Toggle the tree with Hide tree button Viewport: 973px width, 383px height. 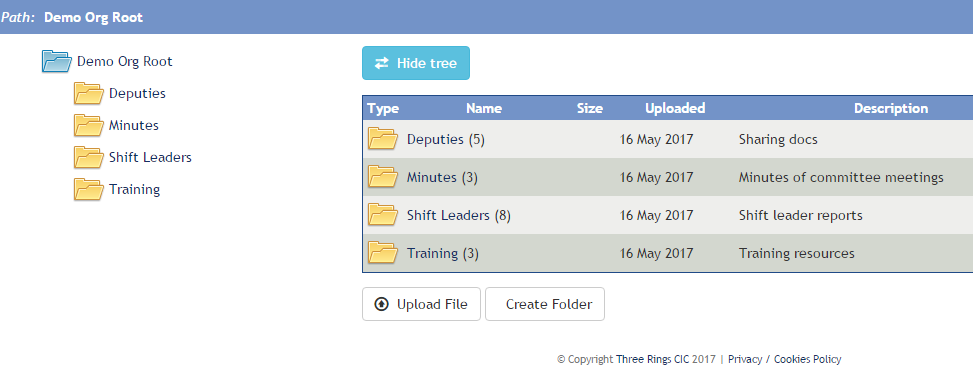click(416, 63)
